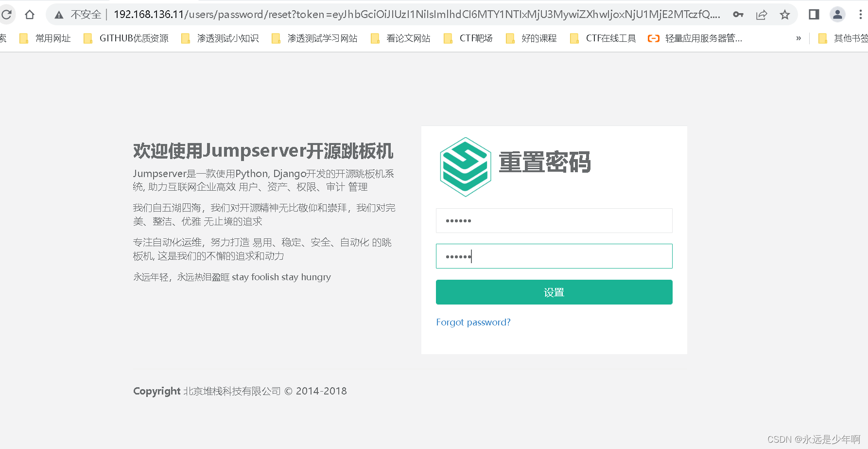Go to the browser home page icon
Image resolution: width=868 pixels, height=449 pixels.
point(30,15)
